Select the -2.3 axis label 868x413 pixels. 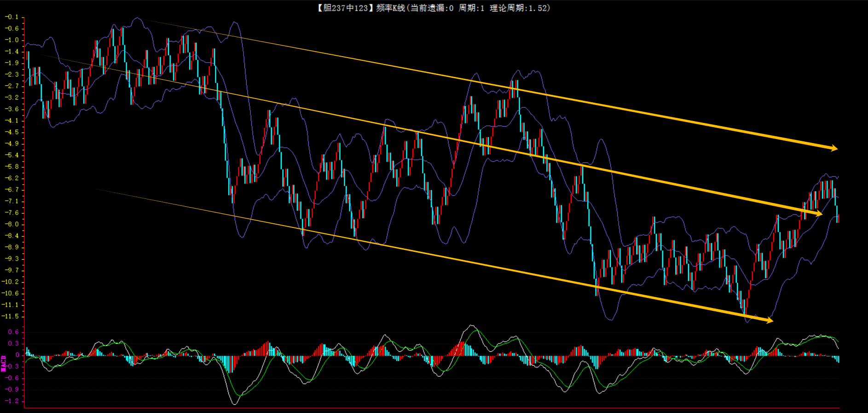12,75
